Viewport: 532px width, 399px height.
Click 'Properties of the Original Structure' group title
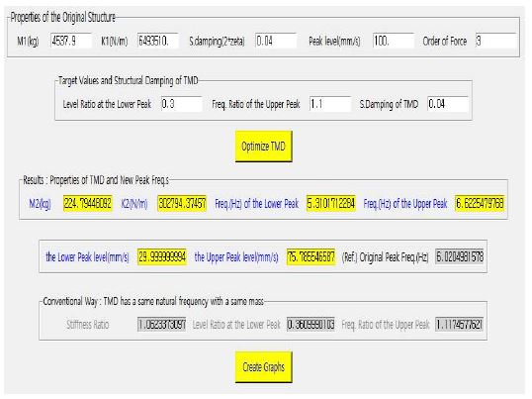62,17
